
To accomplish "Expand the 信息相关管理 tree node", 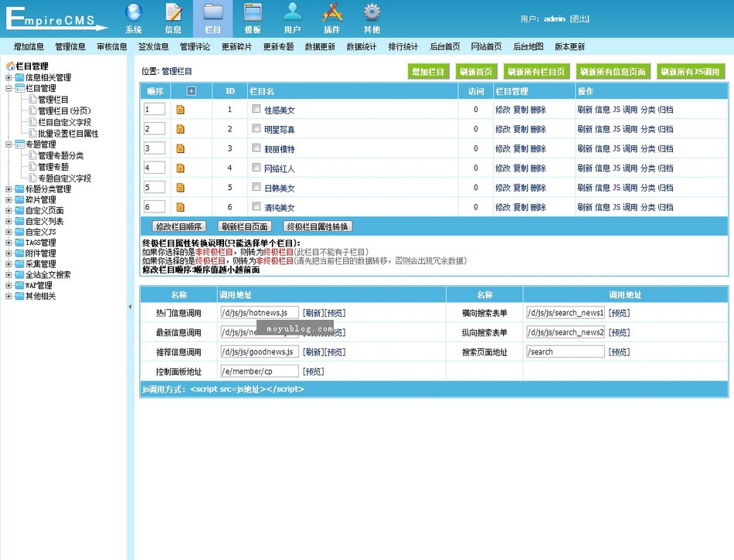I will click(x=8, y=78).
